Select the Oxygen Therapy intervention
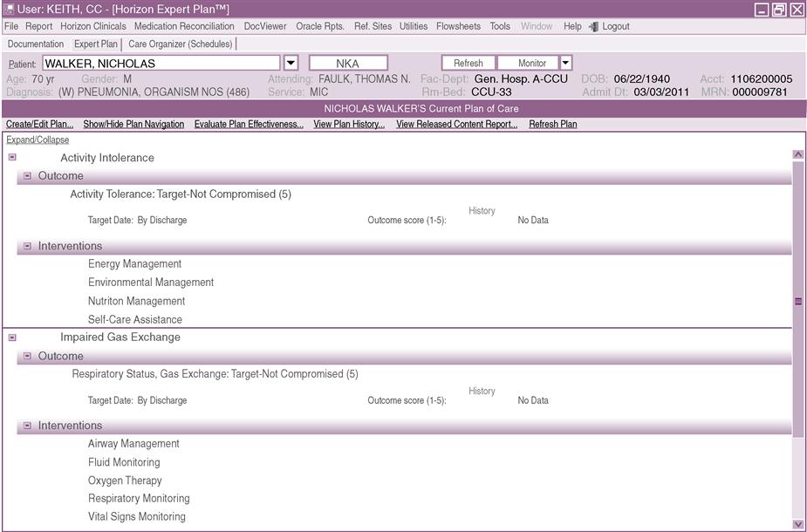Image resolution: width=807 pixels, height=532 pixels. (x=125, y=481)
